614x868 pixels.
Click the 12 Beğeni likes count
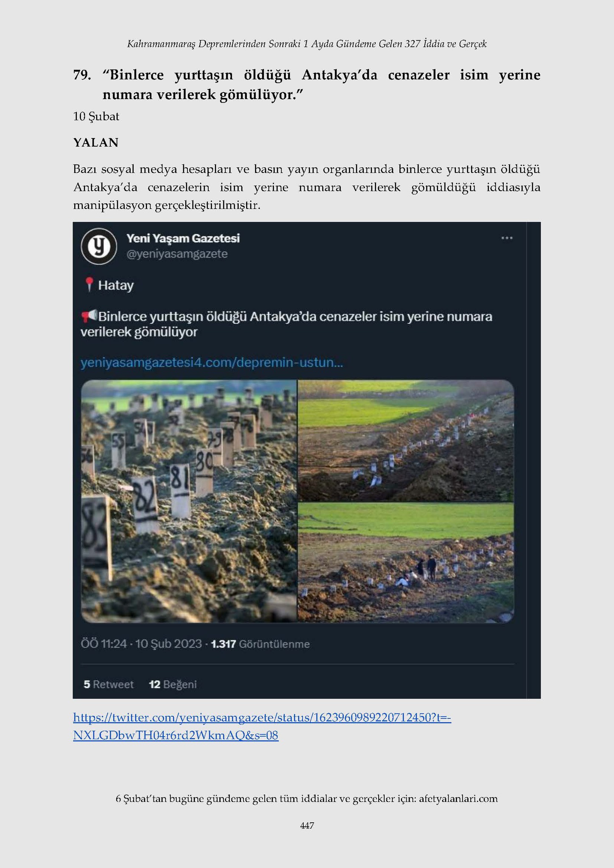pos(173,684)
